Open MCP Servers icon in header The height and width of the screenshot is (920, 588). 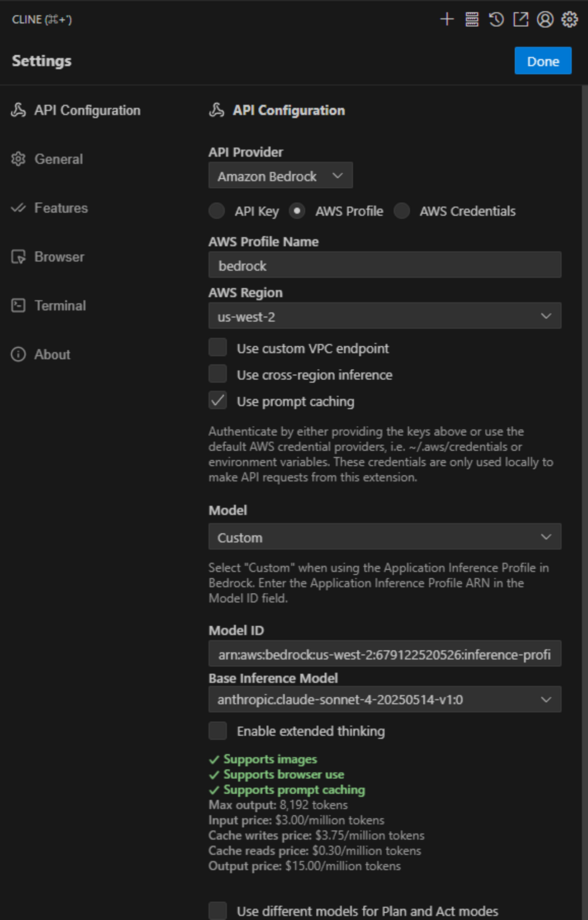(x=472, y=19)
